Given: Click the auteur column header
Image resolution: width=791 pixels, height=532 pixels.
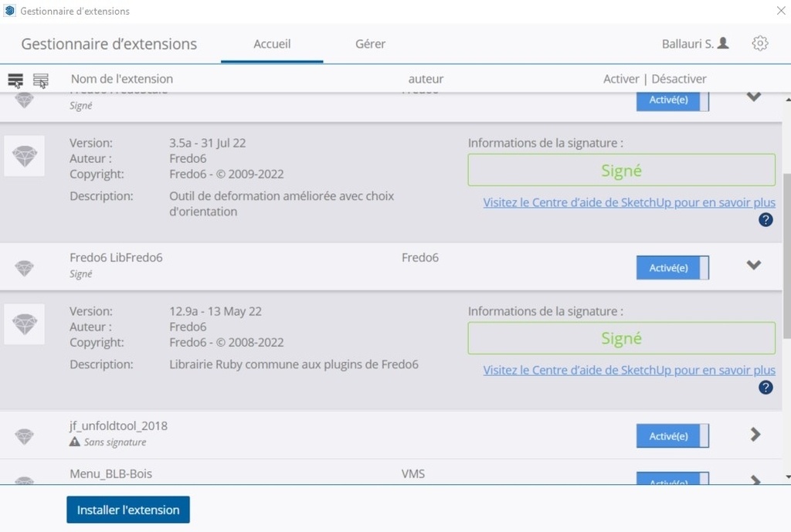Looking at the screenshot, I should point(426,79).
